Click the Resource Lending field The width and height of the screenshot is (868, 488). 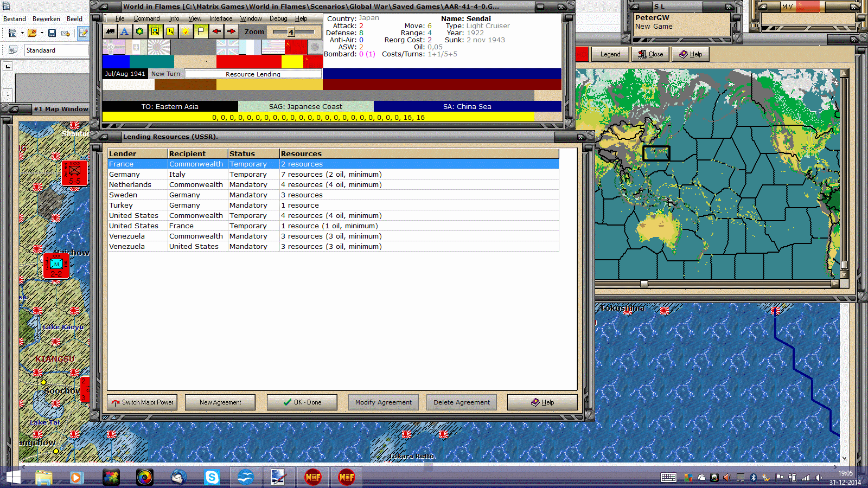253,74
